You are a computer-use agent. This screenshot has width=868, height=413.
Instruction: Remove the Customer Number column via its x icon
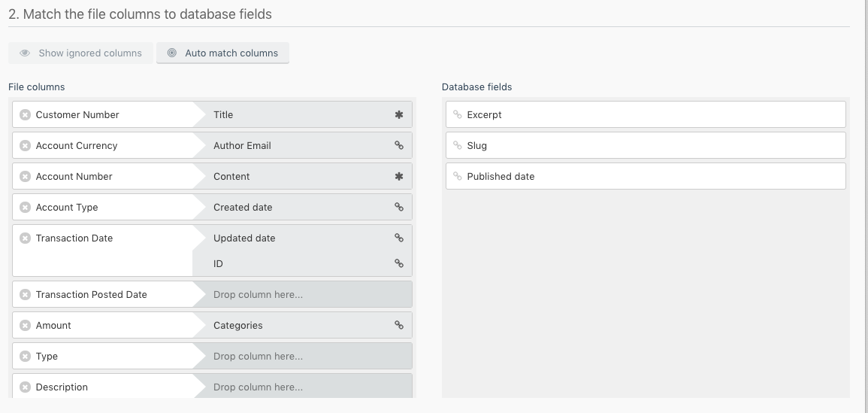pyautogui.click(x=25, y=115)
